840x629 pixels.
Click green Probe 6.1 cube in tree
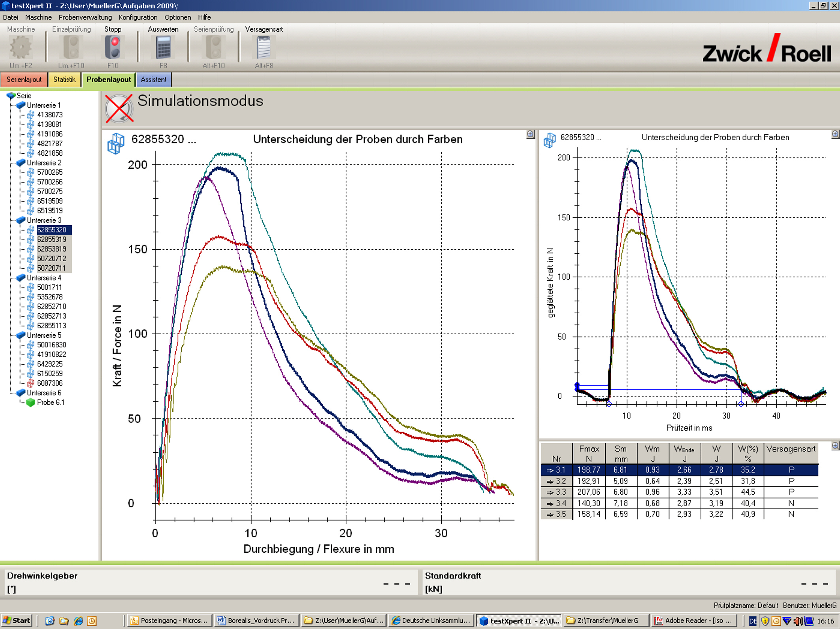click(30, 402)
